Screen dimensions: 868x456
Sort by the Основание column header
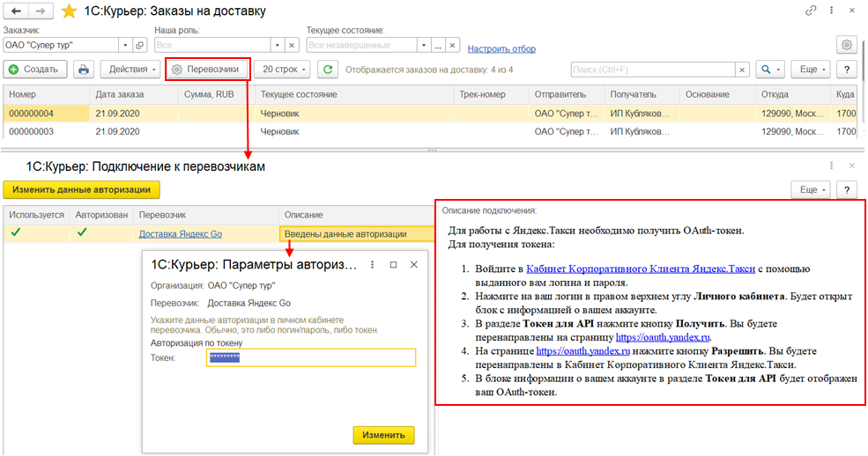pyautogui.click(x=717, y=94)
